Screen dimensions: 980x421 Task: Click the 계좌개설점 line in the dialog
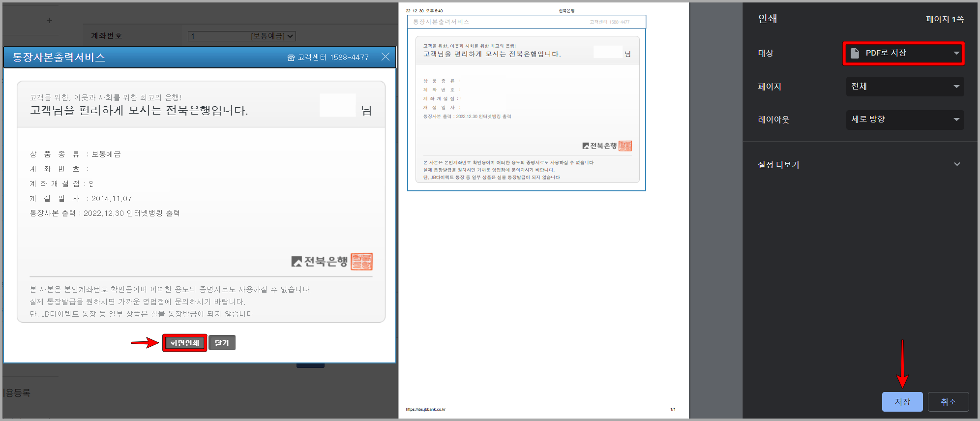point(61,183)
